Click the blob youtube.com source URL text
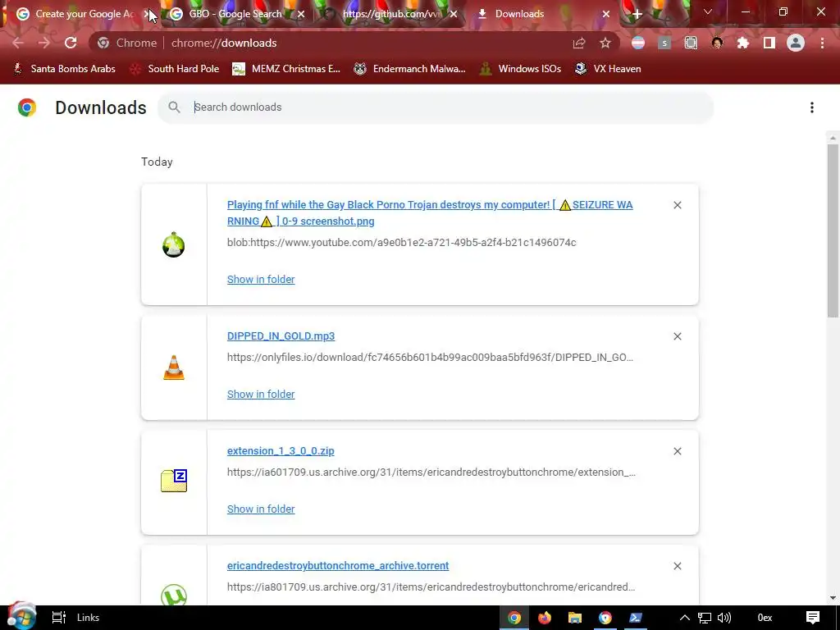Image resolution: width=840 pixels, height=630 pixels. click(402, 243)
